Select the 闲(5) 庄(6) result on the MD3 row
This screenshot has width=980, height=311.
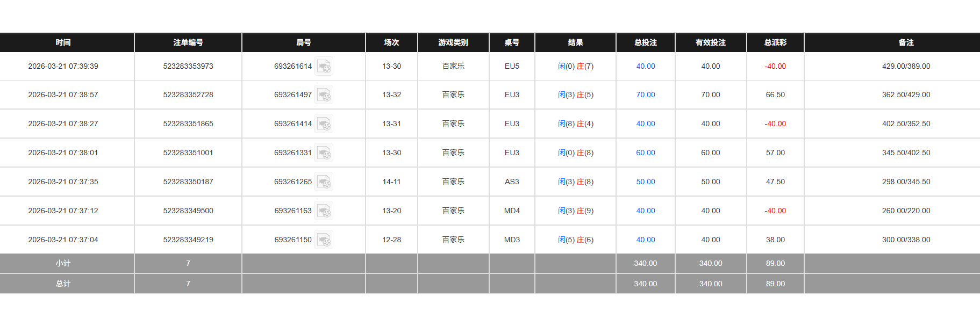tap(575, 239)
